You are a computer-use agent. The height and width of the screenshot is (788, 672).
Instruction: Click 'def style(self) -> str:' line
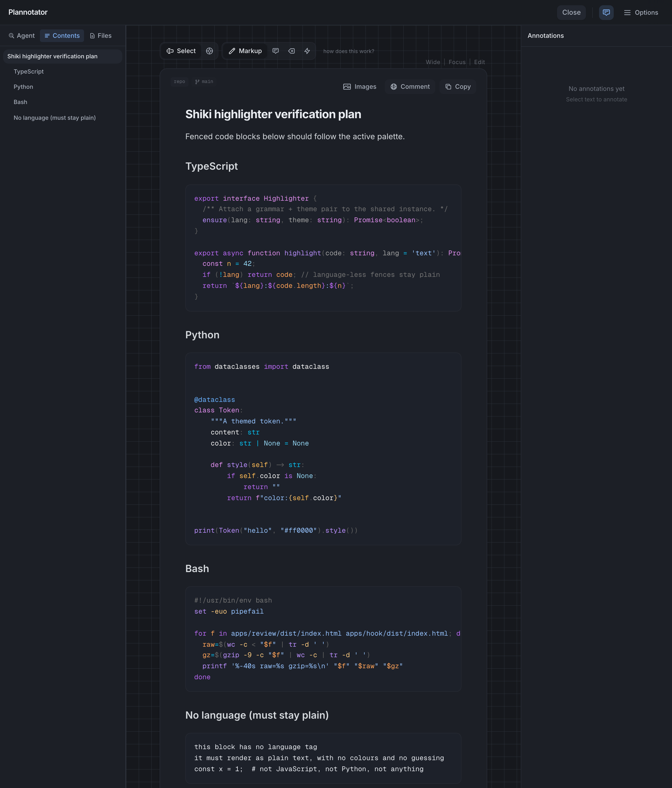tap(257, 465)
